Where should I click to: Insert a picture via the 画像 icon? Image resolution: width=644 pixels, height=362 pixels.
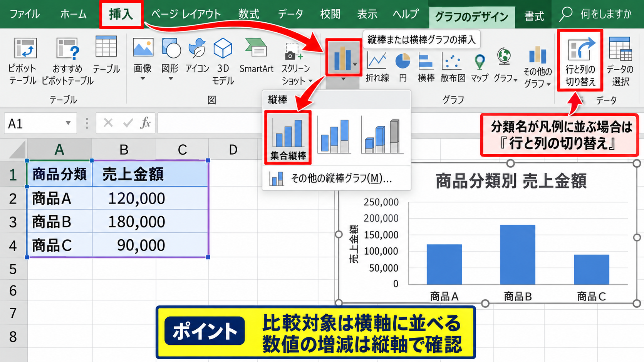(143, 59)
